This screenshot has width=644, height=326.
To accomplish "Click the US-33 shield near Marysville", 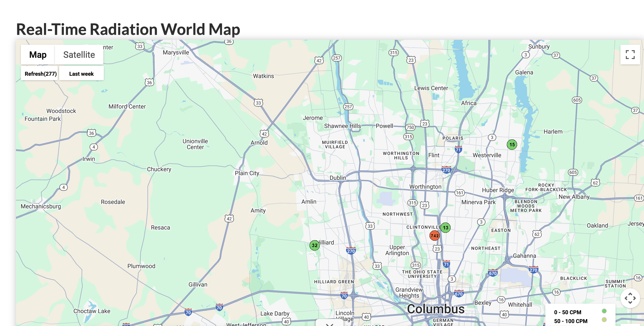I will pos(140,46).
